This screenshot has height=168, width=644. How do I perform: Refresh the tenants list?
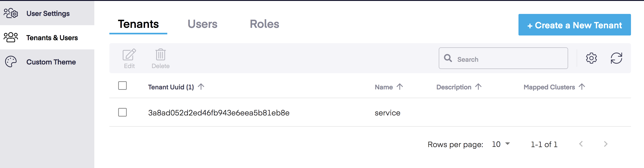616,58
